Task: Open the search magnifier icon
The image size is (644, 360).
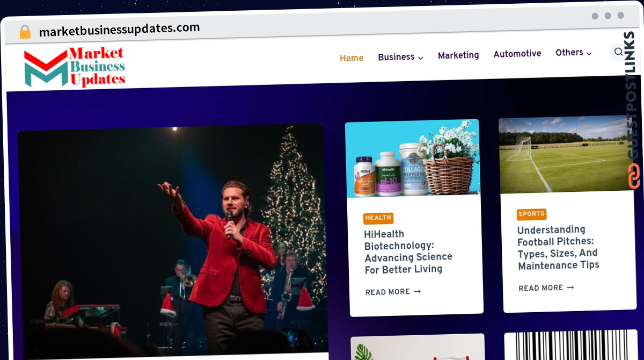Action: (618, 52)
